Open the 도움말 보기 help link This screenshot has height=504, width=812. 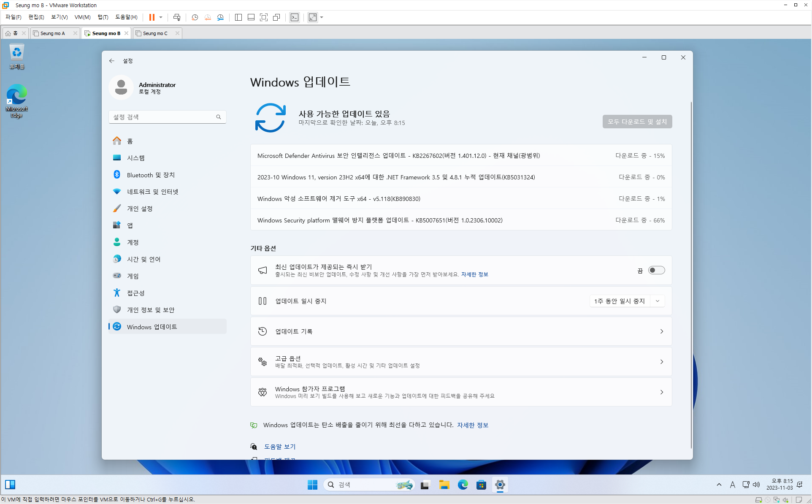(x=279, y=447)
